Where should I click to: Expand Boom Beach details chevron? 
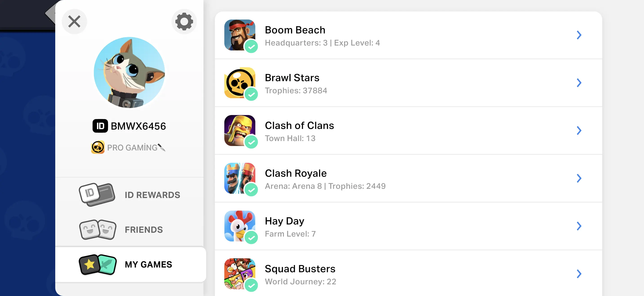coord(579,35)
